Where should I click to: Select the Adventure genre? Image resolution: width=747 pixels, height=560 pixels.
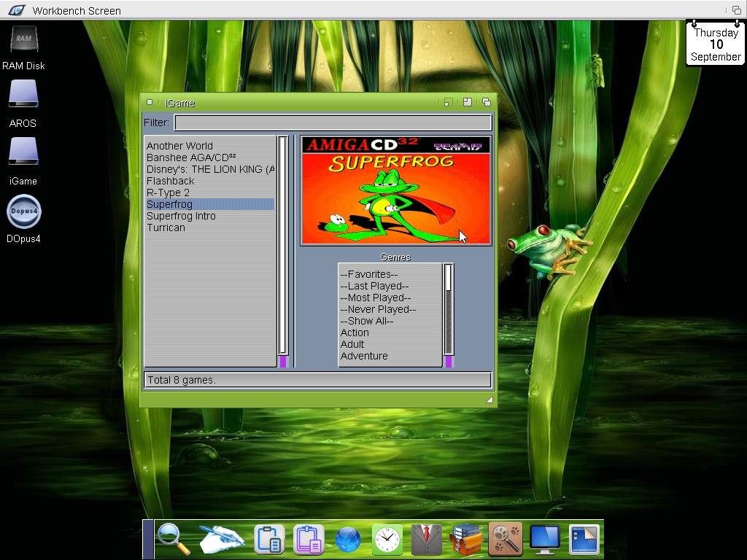[x=364, y=356]
